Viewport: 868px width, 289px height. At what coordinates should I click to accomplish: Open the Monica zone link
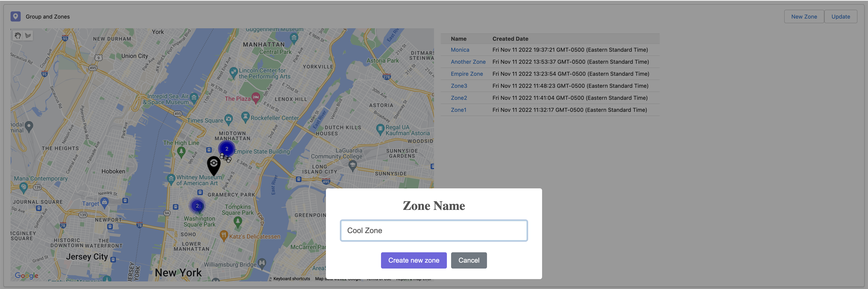460,50
